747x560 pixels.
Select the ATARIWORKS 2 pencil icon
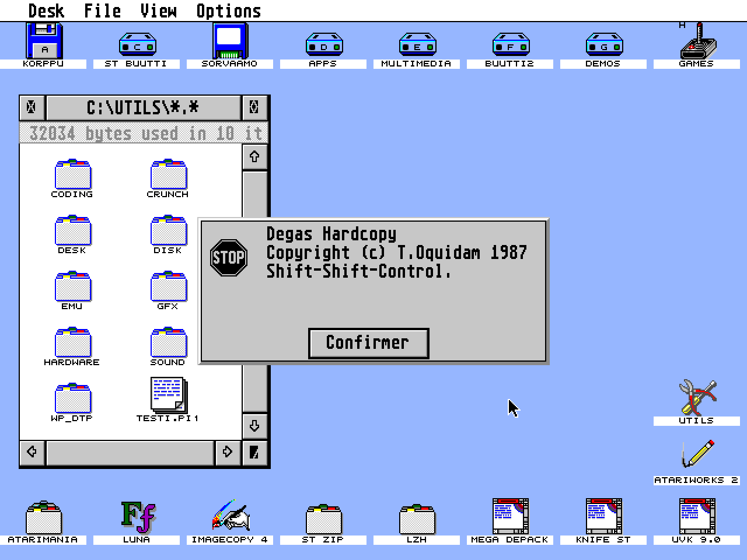(696, 456)
